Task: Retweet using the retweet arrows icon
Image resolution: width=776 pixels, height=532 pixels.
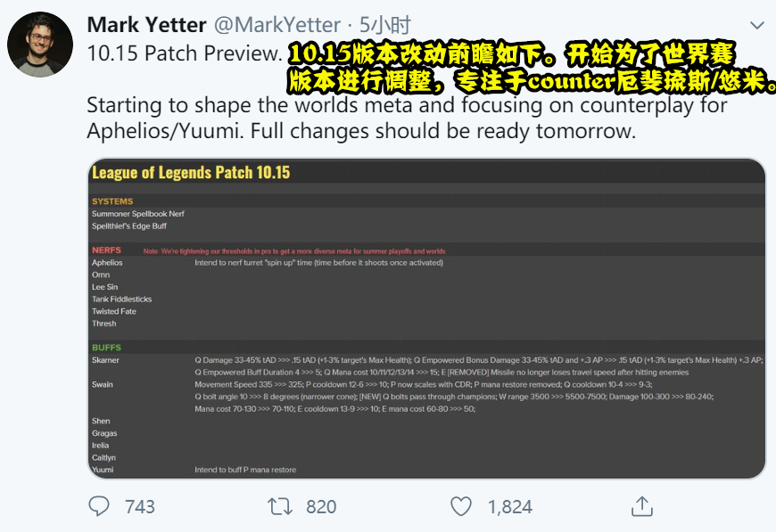Action: [279, 506]
